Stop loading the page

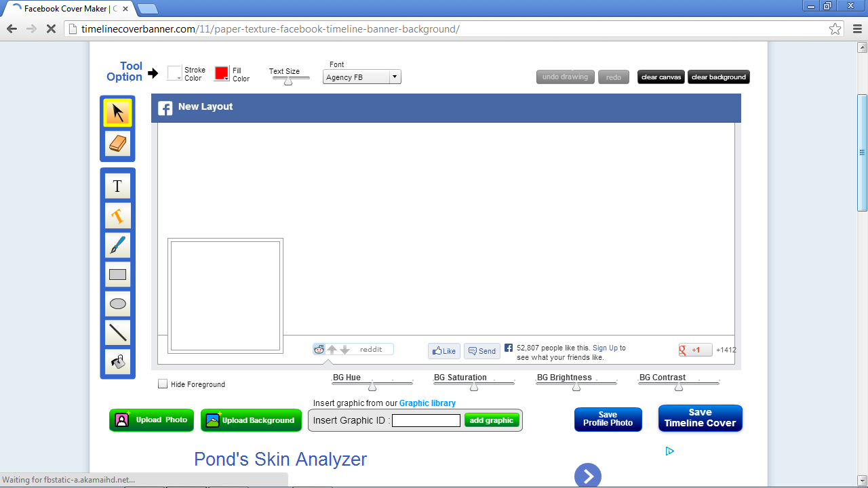(51, 28)
